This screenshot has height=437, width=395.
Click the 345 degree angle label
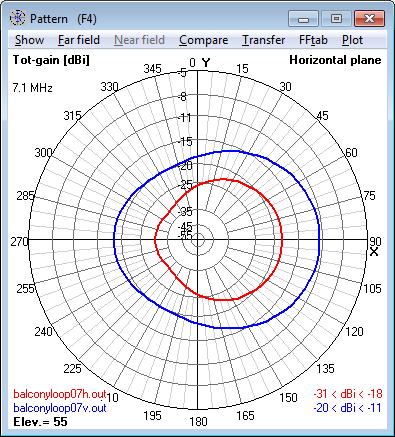pos(152,68)
